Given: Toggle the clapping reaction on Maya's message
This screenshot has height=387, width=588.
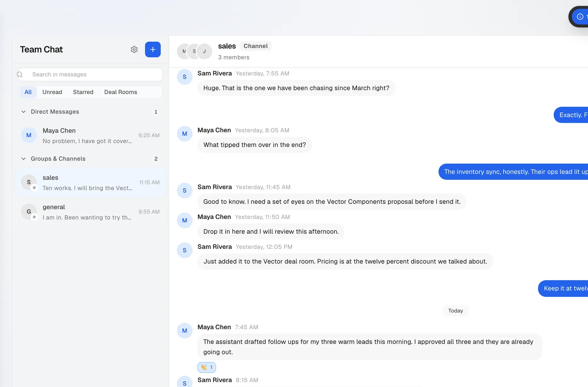Looking at the screenshot, I should tap(207, 367).
